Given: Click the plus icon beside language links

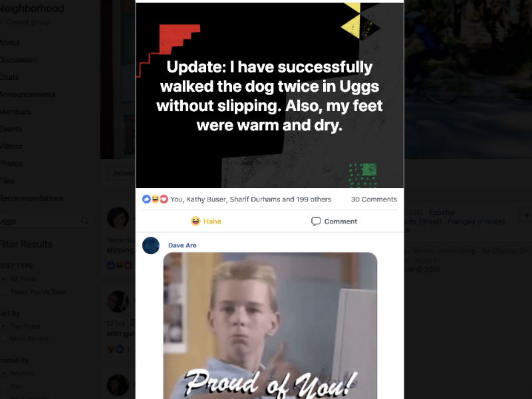Looking at the screenshot, I should point(527,215).
